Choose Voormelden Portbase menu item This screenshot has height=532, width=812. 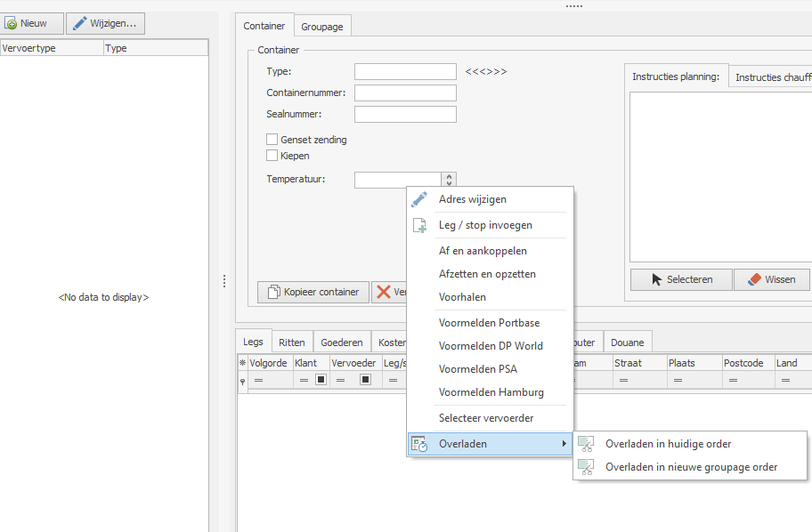tap(490, 322)
